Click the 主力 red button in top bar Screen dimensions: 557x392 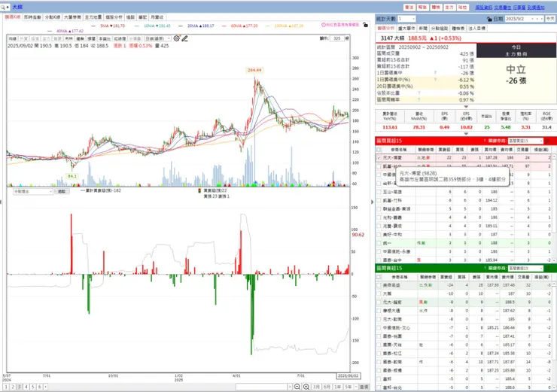pyautogui.click(x=449, y=7)
